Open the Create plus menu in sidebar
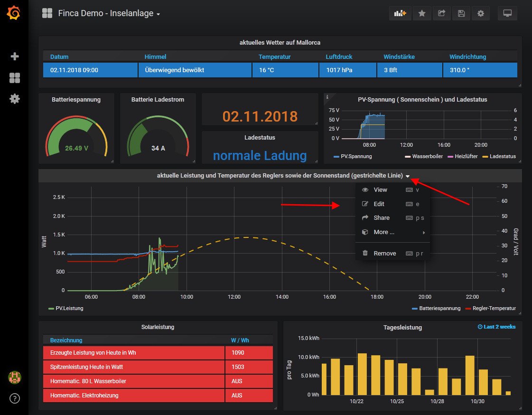The height and width of the screenshot is (415, 532). [x=15, y=57]
